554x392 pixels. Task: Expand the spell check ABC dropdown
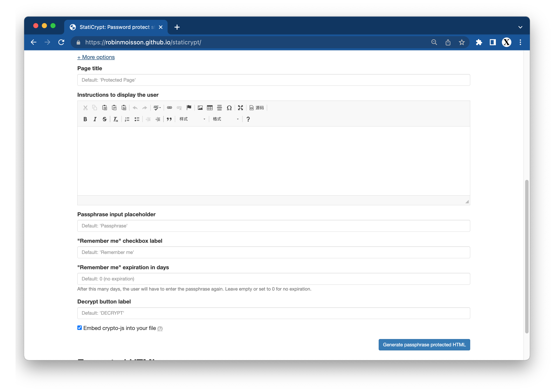(157, 108)
